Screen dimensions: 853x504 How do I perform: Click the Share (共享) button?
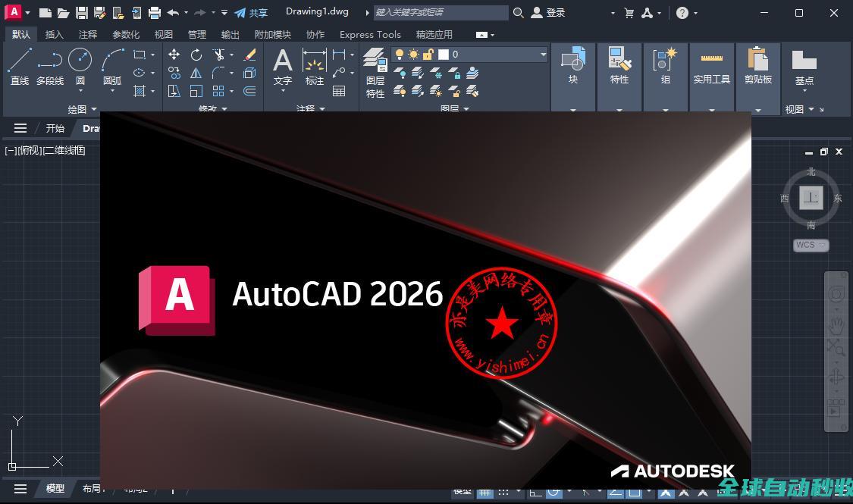(251, 13)
